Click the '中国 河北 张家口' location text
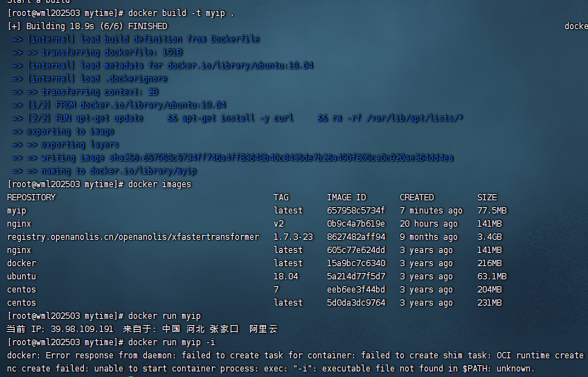This screenshot has width=588, height=377. click(200, 329)
